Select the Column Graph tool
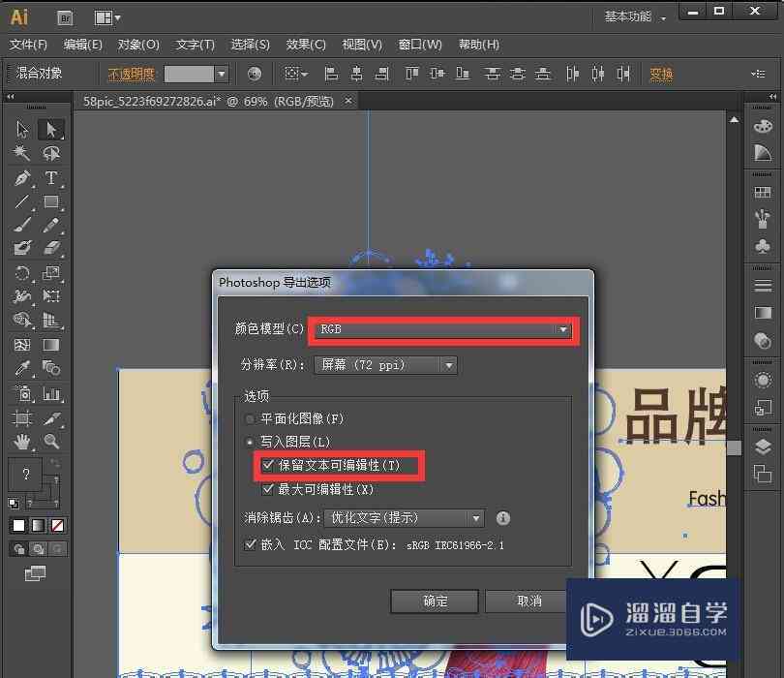The height and width of the screenshot is (678, 784). (51, 394)
